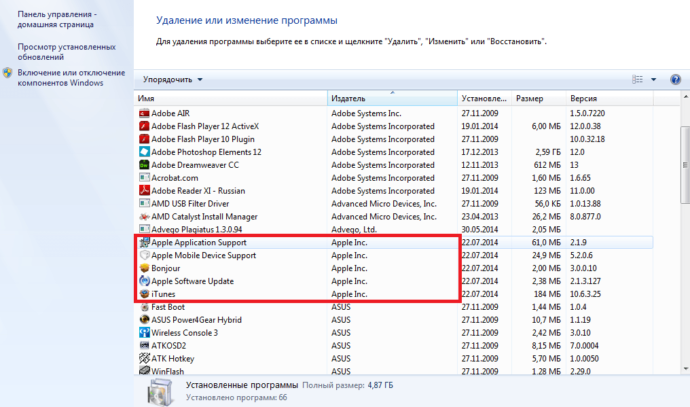
Task: Click the AMD Catalyst Install Manager icon
Action: coord(144,216)
